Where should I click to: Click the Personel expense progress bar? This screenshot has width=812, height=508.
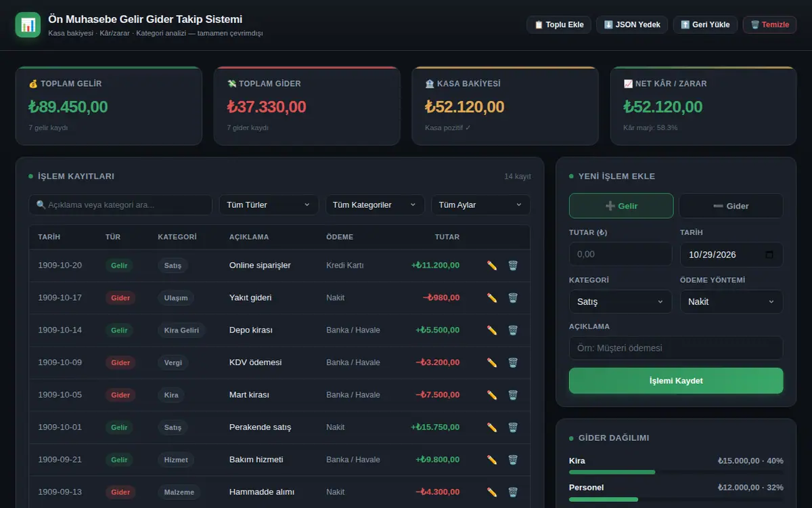[676, 499]
